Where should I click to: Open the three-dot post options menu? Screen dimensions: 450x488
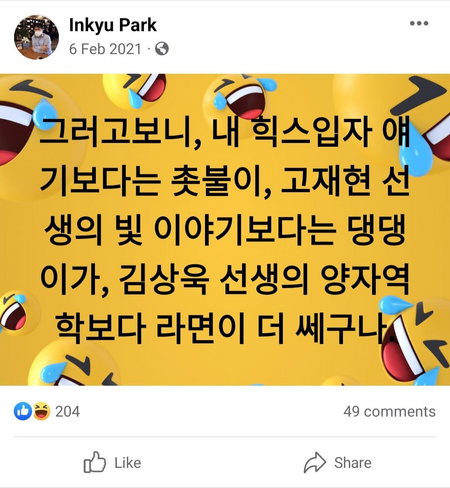419,23
